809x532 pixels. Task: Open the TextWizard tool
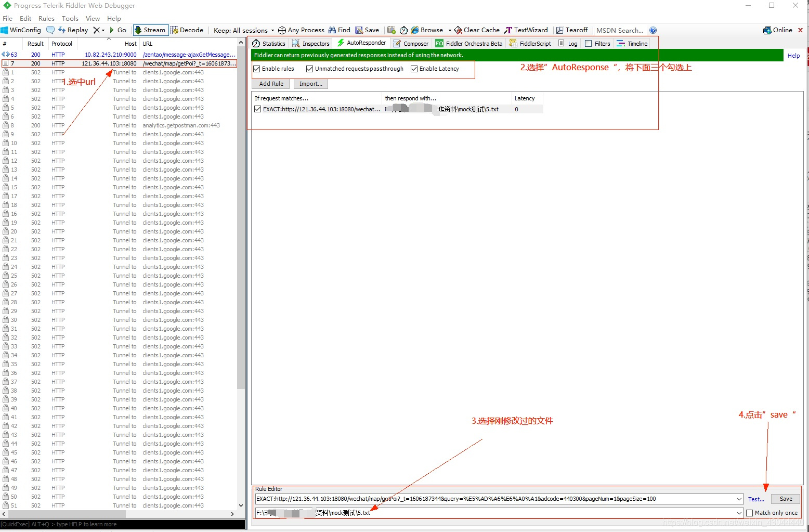point(526,30)
